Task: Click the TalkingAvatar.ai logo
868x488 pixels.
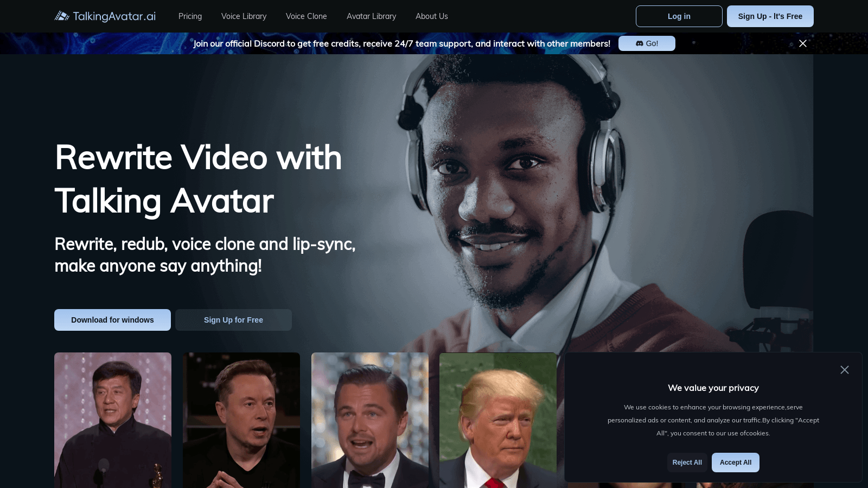Action: tap(105, 16)
